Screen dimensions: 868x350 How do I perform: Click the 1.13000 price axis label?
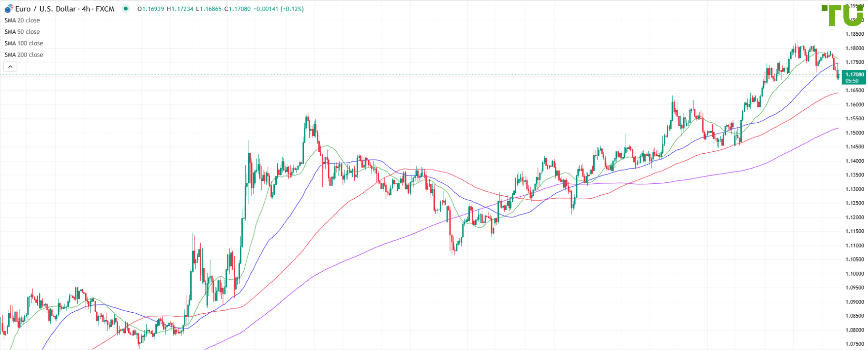pyautogui.click(x=854, y=189)
